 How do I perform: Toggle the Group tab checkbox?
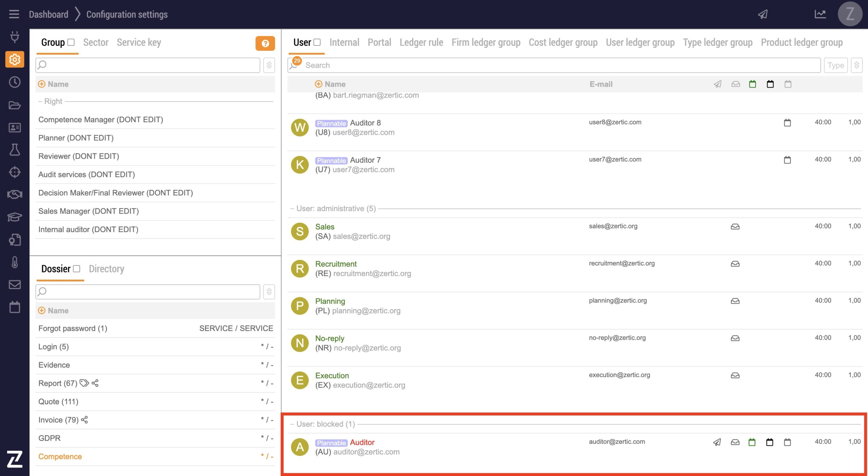[71, 42]
